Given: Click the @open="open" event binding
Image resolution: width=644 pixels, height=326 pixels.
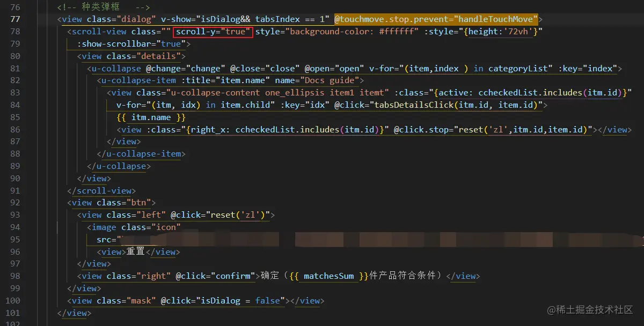Looking at the screenshot, I should tap(334, 69).
